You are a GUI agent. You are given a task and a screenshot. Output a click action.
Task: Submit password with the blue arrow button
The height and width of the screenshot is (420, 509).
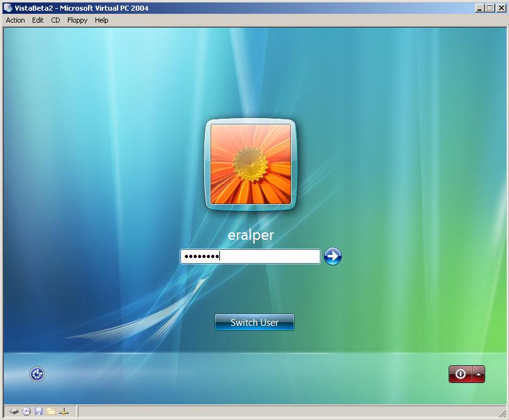click(x=332, y=256)
